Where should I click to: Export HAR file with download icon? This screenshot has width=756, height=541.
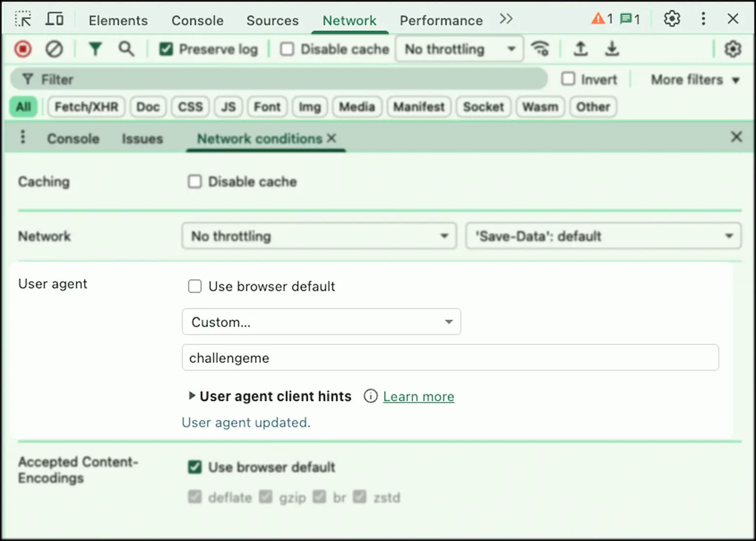(x=612, y=49)
